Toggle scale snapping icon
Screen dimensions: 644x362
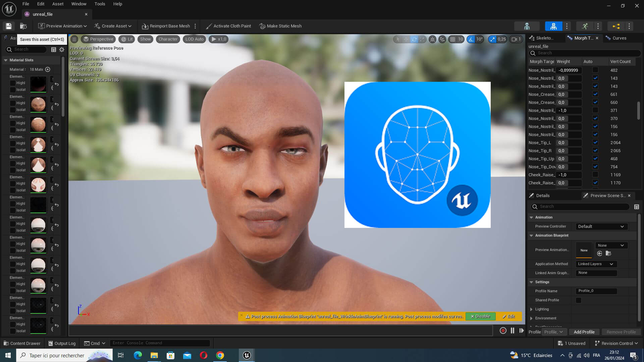point(492,39)
